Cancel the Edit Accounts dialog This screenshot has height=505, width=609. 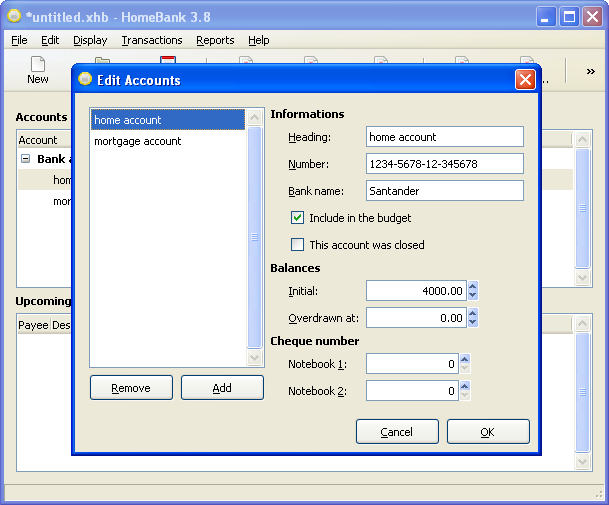click(397, 432)
